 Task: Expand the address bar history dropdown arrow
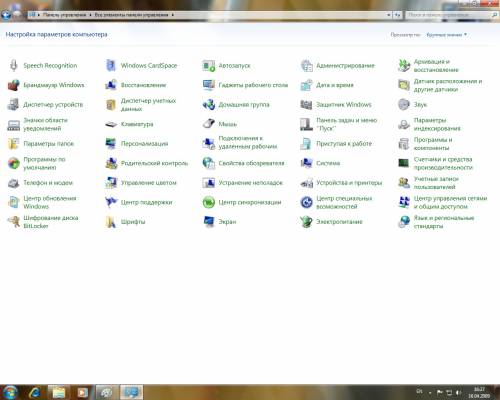(x=389, y=15)
